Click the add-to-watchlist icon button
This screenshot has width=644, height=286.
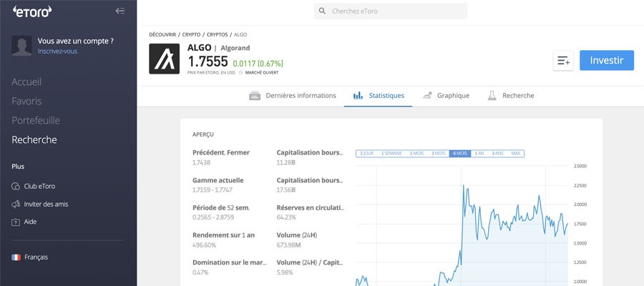coord(563,61)
